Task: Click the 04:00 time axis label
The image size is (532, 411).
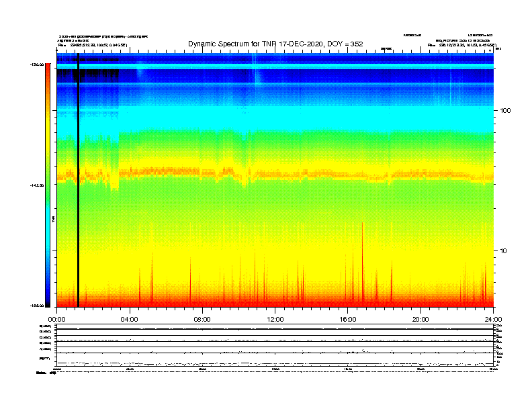Action: click(129, 319)
